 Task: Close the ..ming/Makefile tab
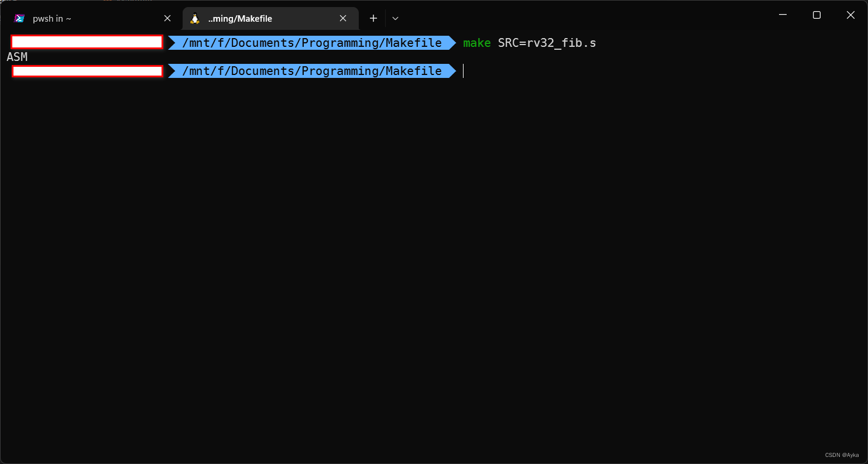click(x=343, y=19)
